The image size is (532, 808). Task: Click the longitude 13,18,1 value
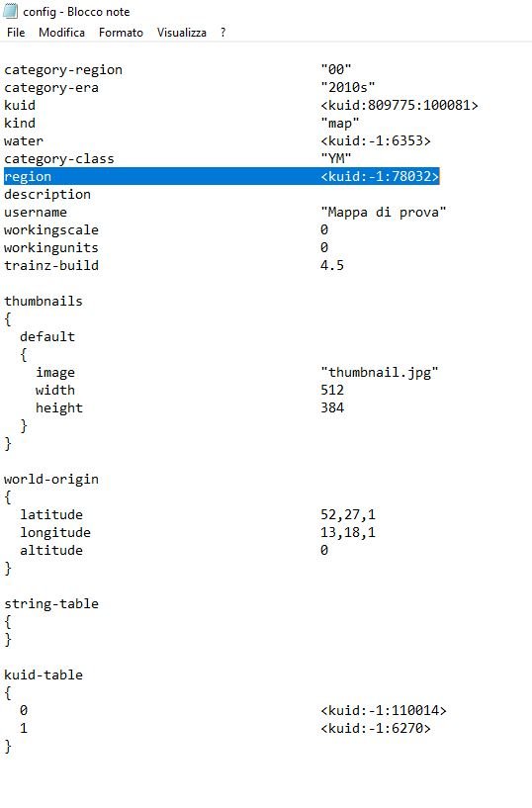(348, 532)
